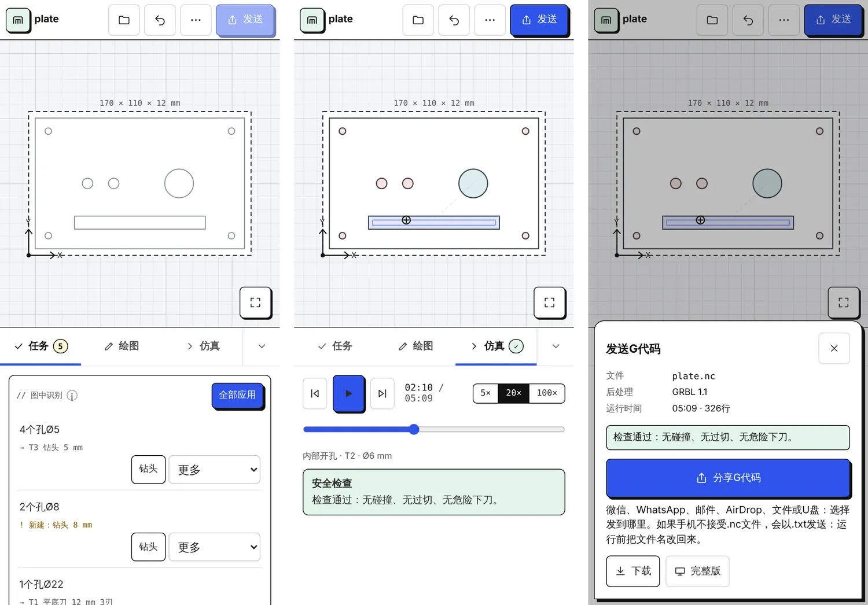The width and height of the screenshot is (868, 605).
Task: Switch to 绘图 tab in left panel
Action: 122,346
